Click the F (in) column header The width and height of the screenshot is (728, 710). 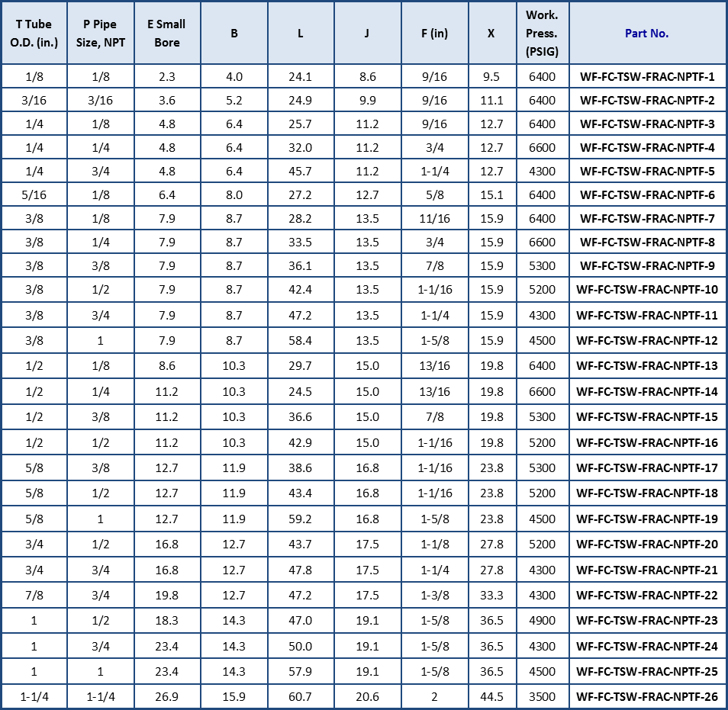tap(434, 34)
